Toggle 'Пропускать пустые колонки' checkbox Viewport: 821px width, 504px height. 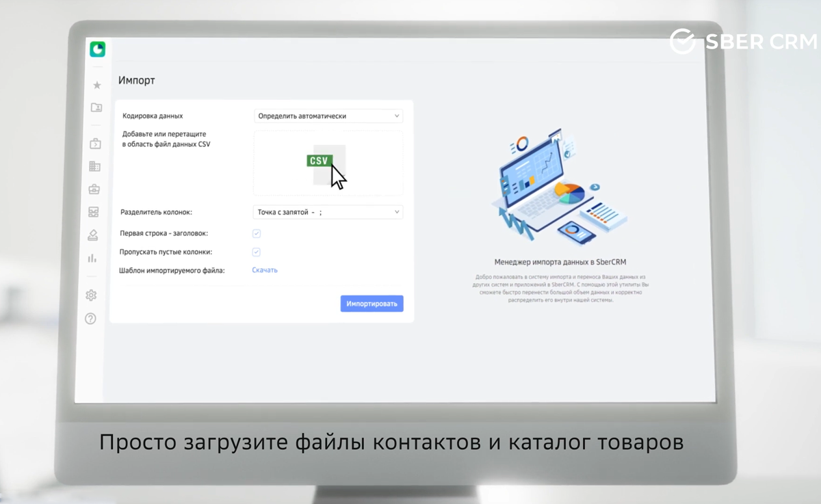coord(257,252)
